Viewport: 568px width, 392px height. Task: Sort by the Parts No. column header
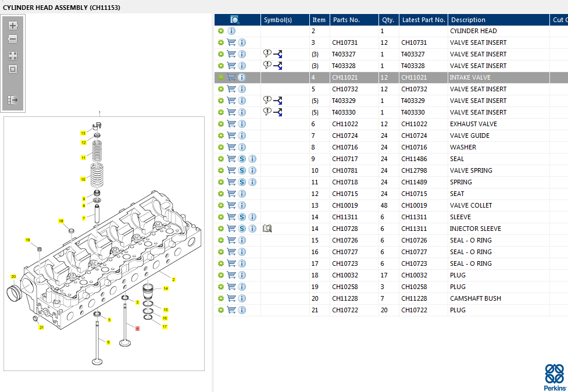pos(346,20)
